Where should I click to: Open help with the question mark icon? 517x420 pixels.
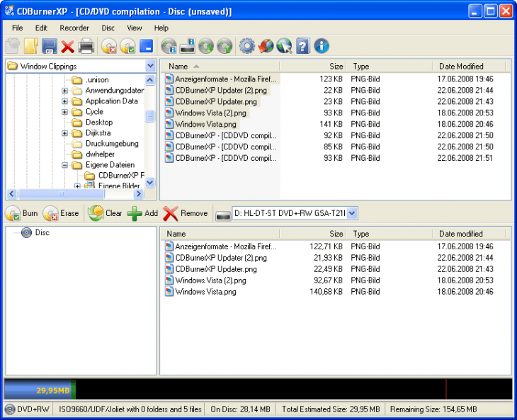click(x=303, y=47)
